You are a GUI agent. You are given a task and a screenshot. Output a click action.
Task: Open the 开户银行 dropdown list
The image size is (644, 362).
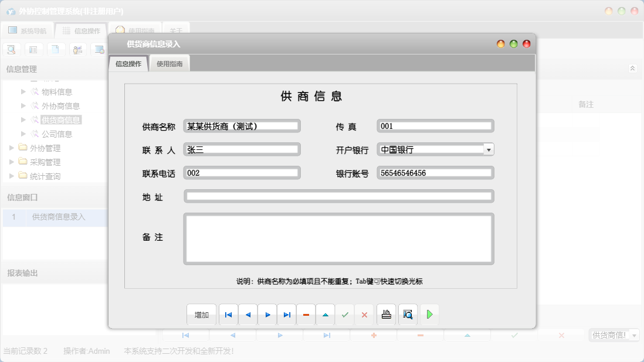pos(489,149)
